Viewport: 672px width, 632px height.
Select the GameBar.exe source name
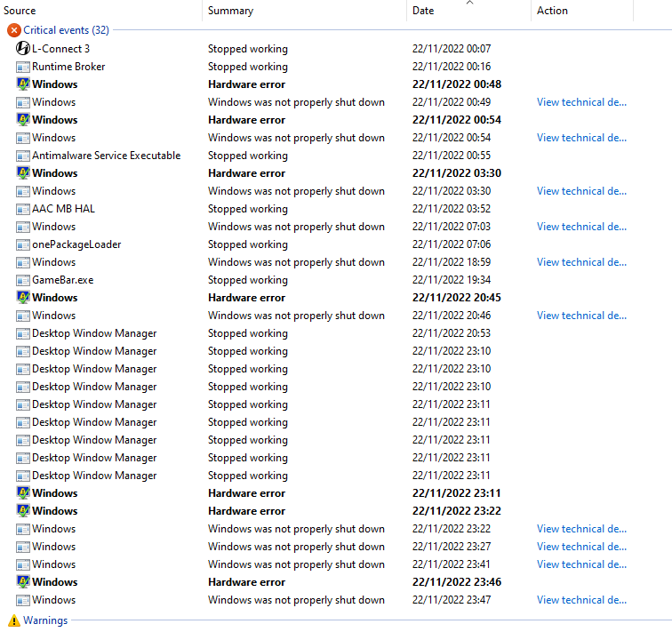(62, 280)
